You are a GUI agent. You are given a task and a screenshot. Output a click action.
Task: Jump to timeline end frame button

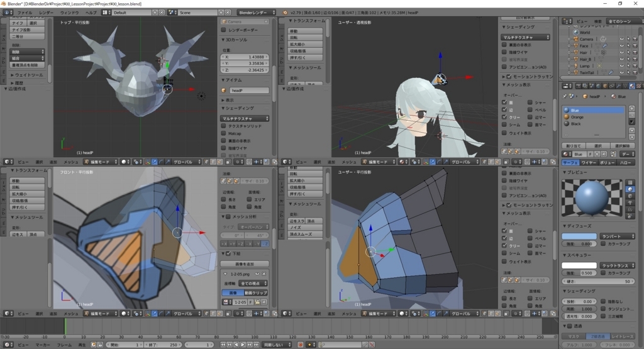257,345
